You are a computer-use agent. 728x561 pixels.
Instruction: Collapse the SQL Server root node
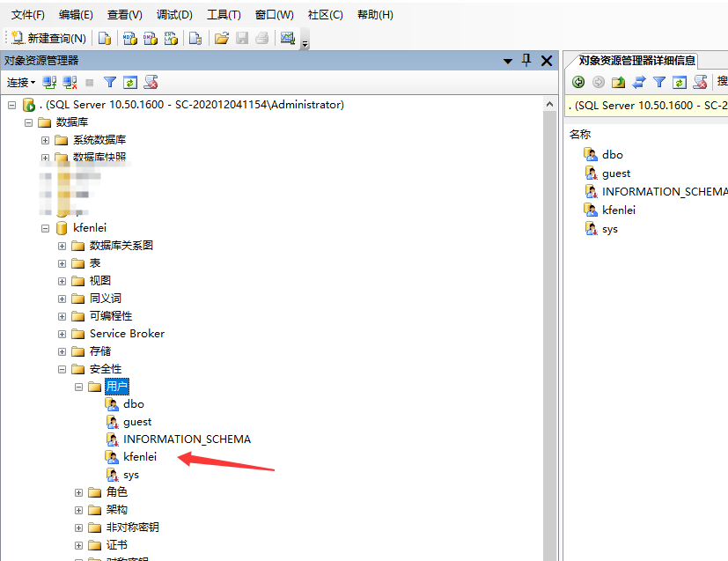12,106
